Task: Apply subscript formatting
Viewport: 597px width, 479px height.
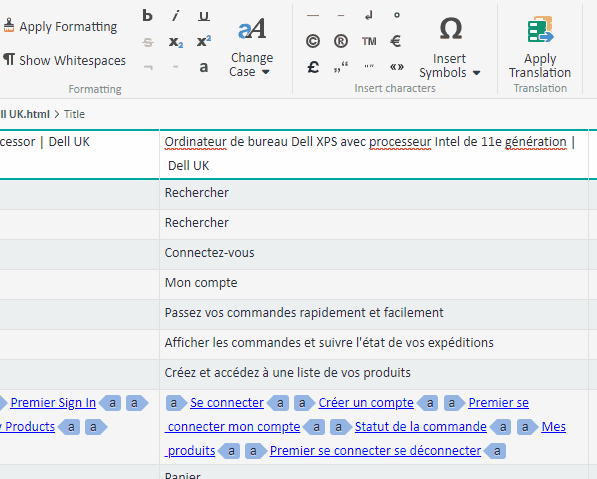Action: [x=176, y=42]
